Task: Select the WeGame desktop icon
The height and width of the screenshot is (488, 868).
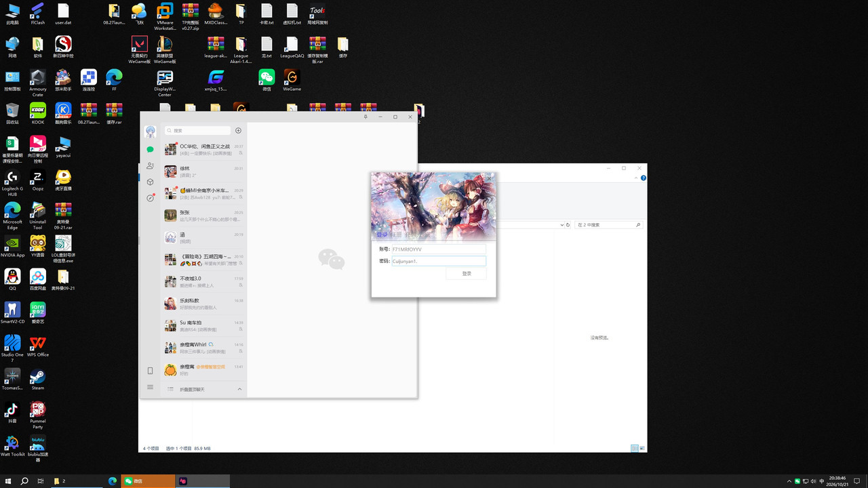Action: [292, 80]
